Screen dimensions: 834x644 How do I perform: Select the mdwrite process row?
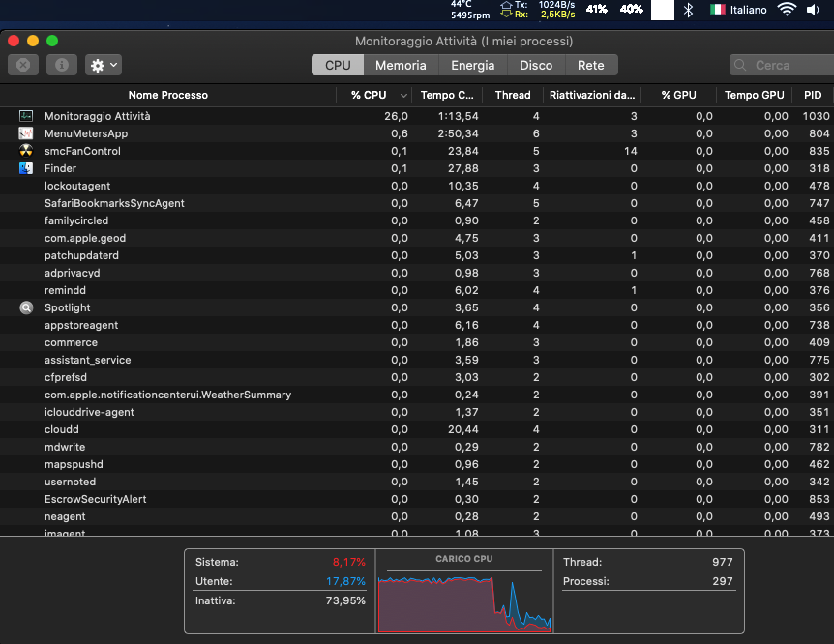point(417,447)
